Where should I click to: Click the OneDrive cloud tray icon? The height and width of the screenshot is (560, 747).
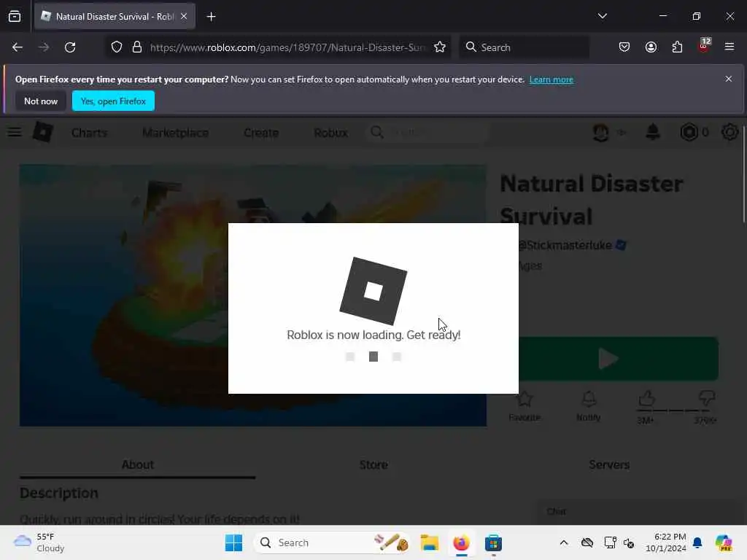pyautogui.click(x=587, y=542)
